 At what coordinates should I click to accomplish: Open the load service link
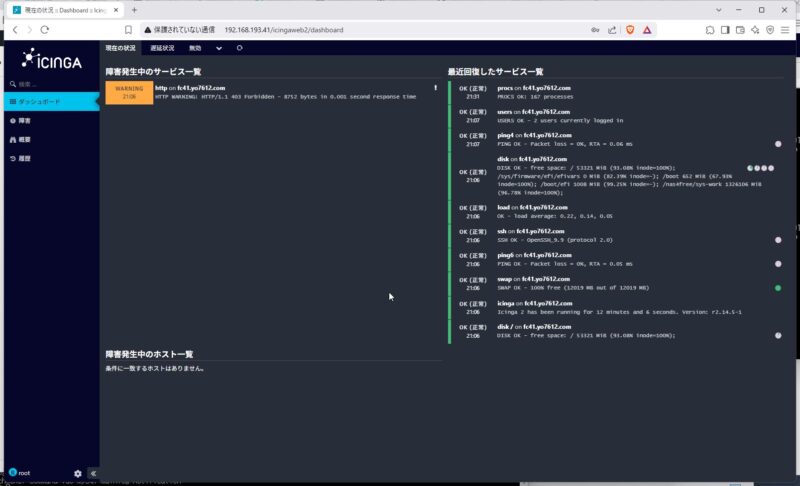click(504, 207)
